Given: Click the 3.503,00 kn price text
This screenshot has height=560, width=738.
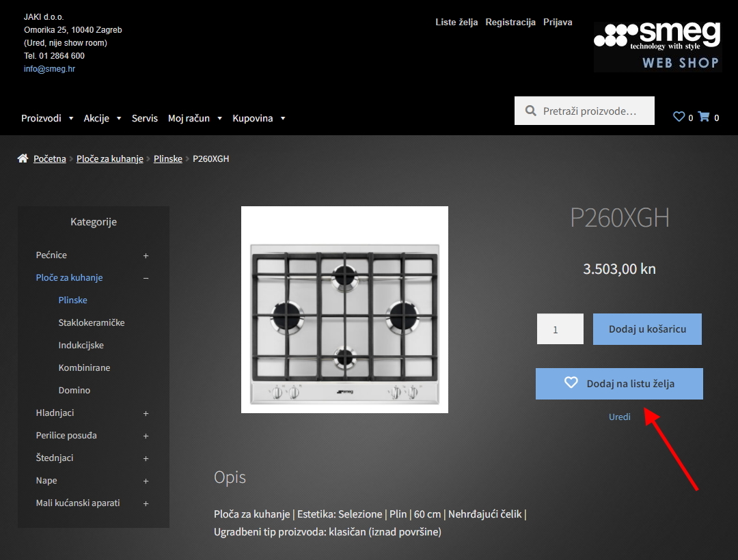Looking at the screenshot, I should pyautogui.click(x=619, y=269).
